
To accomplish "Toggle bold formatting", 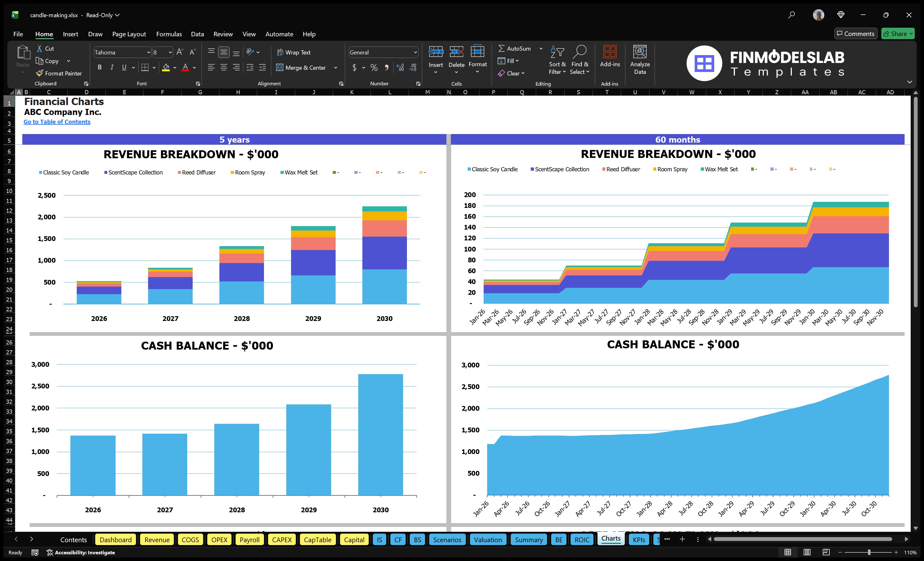I will click(99, 67).
